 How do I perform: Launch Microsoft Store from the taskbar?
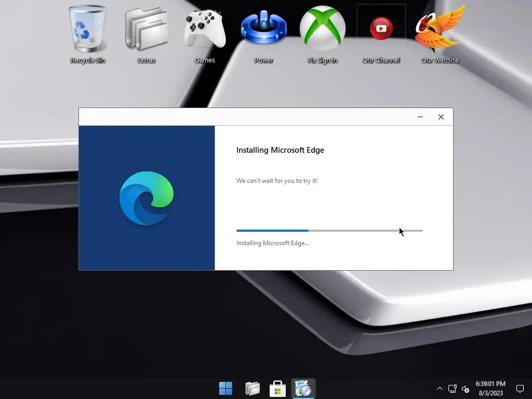[x=277, y=389]
